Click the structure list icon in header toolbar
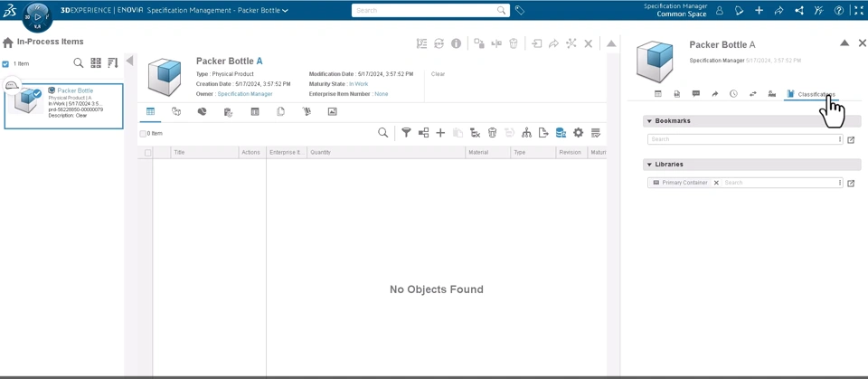Screen dimensions: 868x379 click(422, 43)
